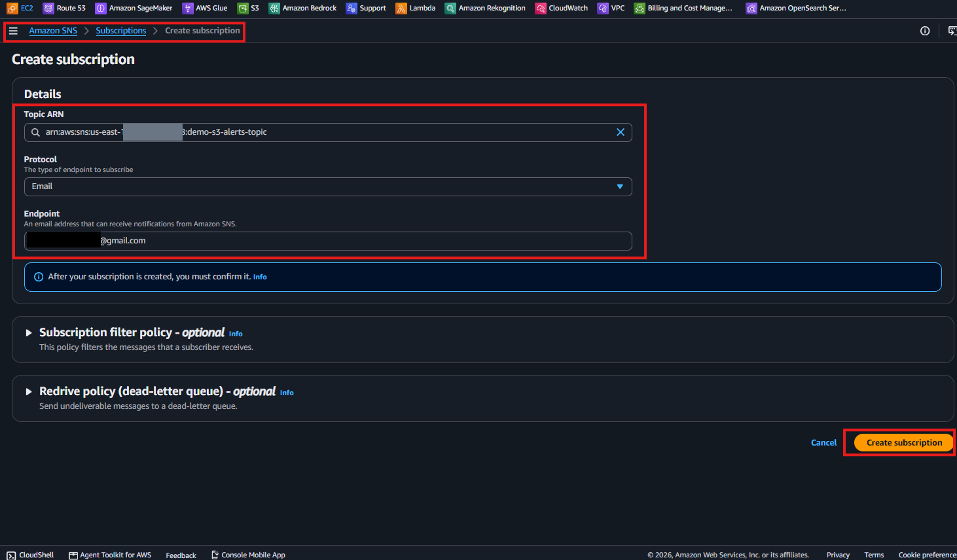Click the Details section heading

pyautogui.click(x=43, y=94)
